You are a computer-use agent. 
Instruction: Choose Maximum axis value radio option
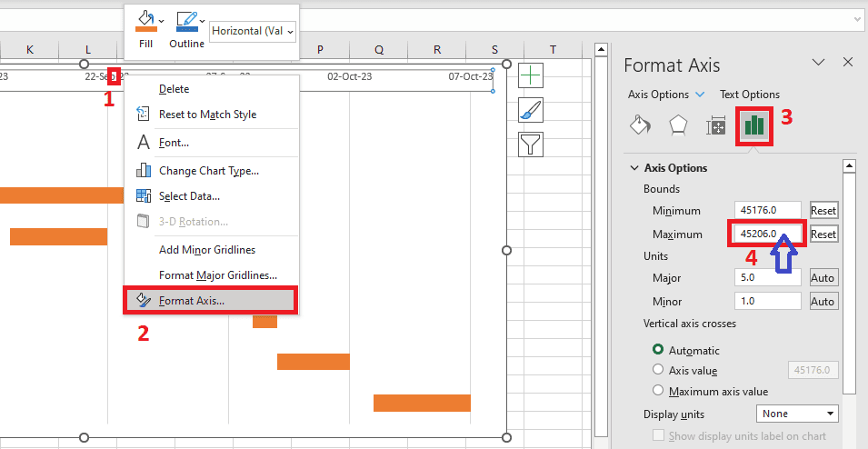click(659, 391)
